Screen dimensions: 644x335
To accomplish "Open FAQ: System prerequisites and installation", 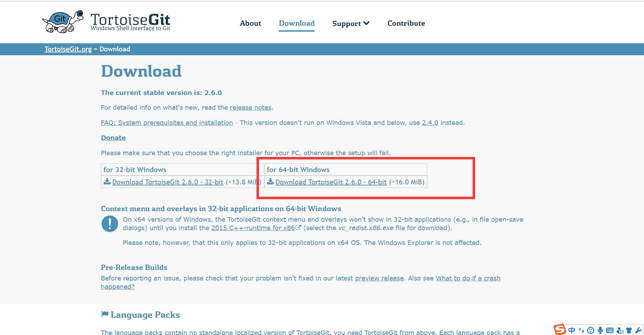I will pos(167,122).
